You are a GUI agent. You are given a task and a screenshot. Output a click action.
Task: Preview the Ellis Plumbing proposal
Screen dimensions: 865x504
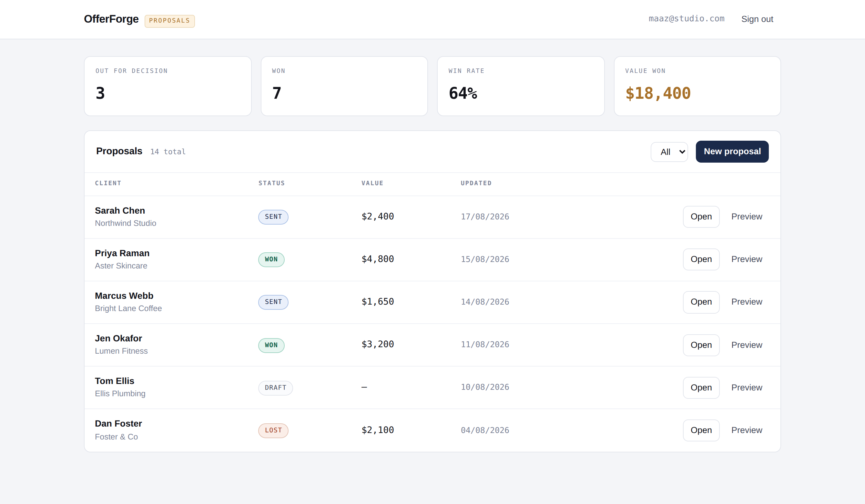point(747,387)
